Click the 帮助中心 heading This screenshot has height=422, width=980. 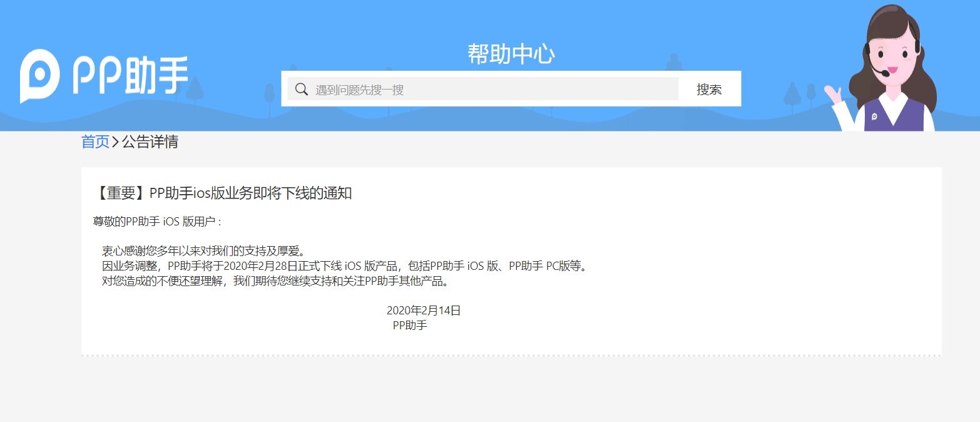tap(511, 54)
